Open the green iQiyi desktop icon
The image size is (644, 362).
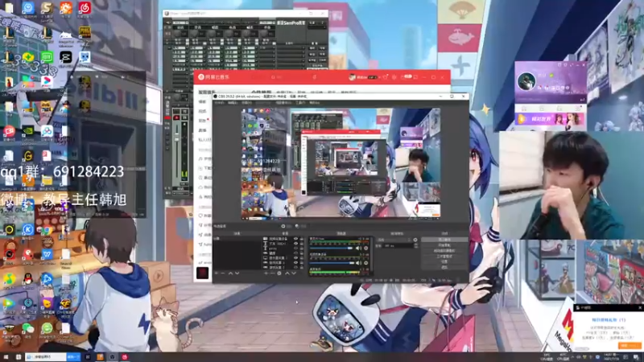(x=47, y=56)
